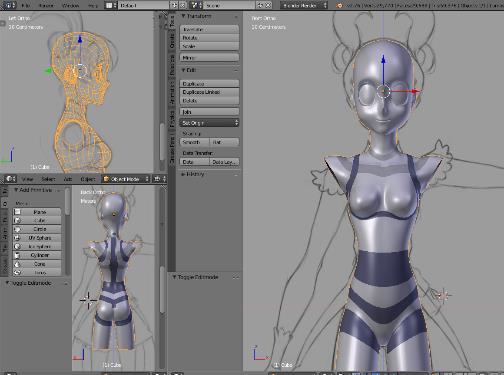Open the Object Mode selector
Viewport: 504px width, 375px height.
pos(126,179)
